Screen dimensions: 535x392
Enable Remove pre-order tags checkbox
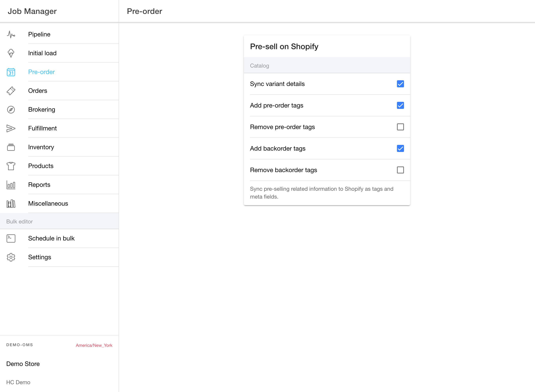(x=400, y=127)
